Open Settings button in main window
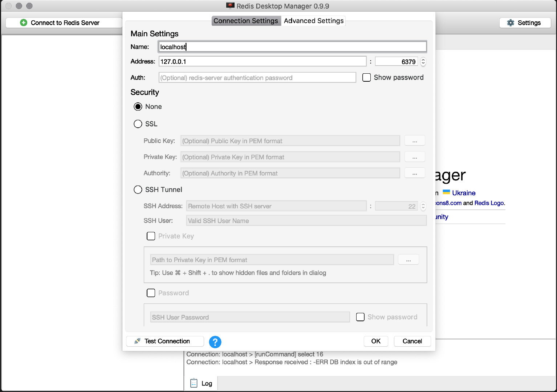This screenshot has height=392, width=557. (x=525, y=23)
